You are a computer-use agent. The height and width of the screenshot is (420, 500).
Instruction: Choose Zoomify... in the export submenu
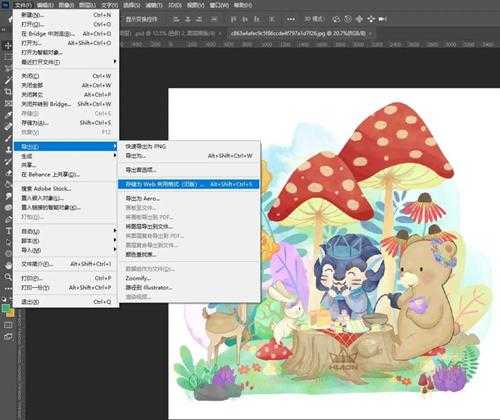(189, 278)
